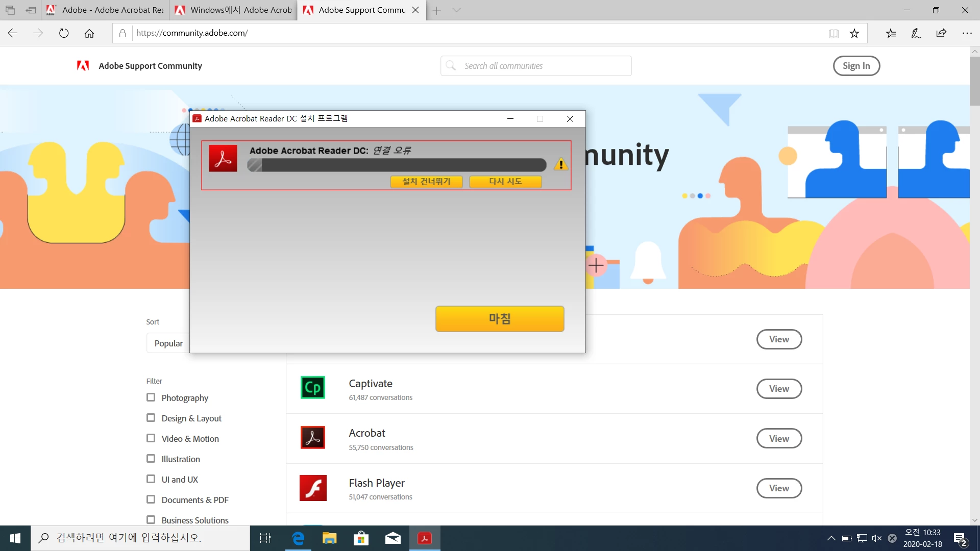This screenshot has height=551, width=980.
Task: Open the browser share icon
Action: click(941, 33)
